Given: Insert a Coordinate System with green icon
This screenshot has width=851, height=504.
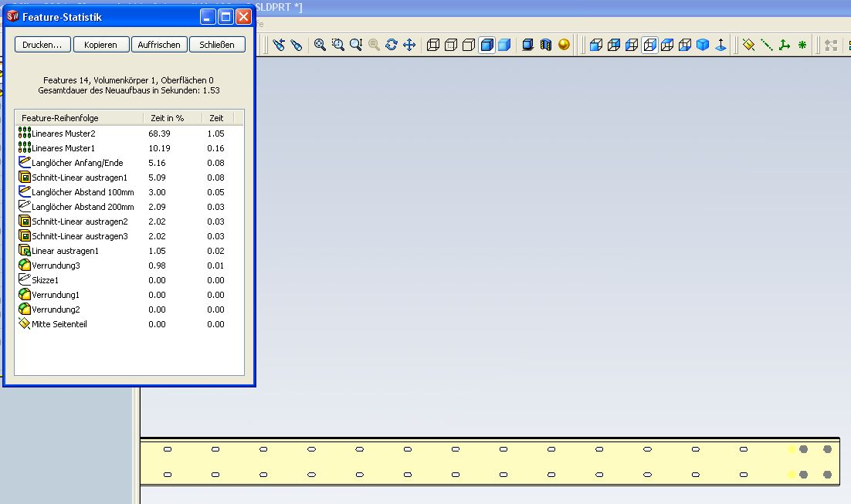Looking at the screenshot, I should click(x=785, y=45).
